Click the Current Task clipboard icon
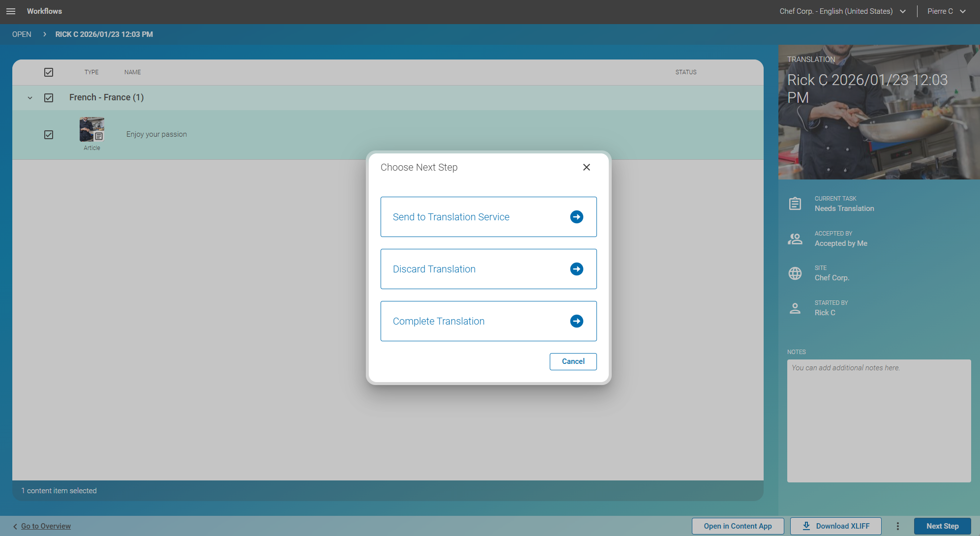Screen dimensions: 980x536 tap(795, 203)
